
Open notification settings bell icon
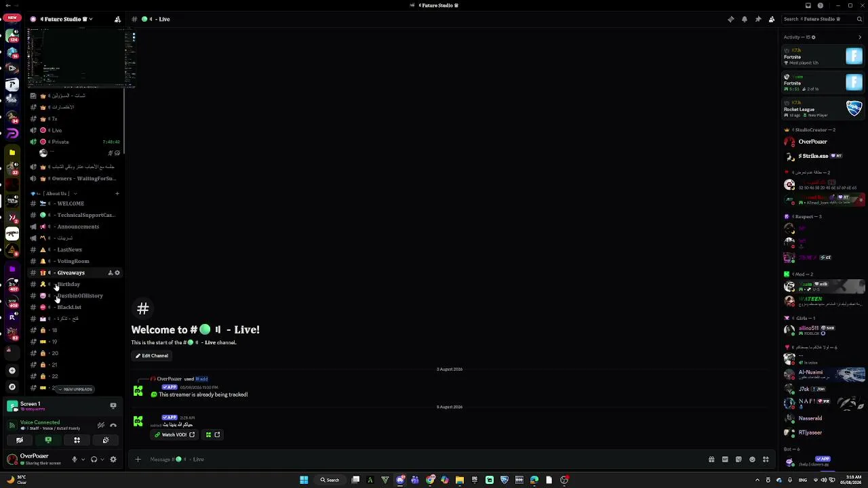tap(745, 19)
